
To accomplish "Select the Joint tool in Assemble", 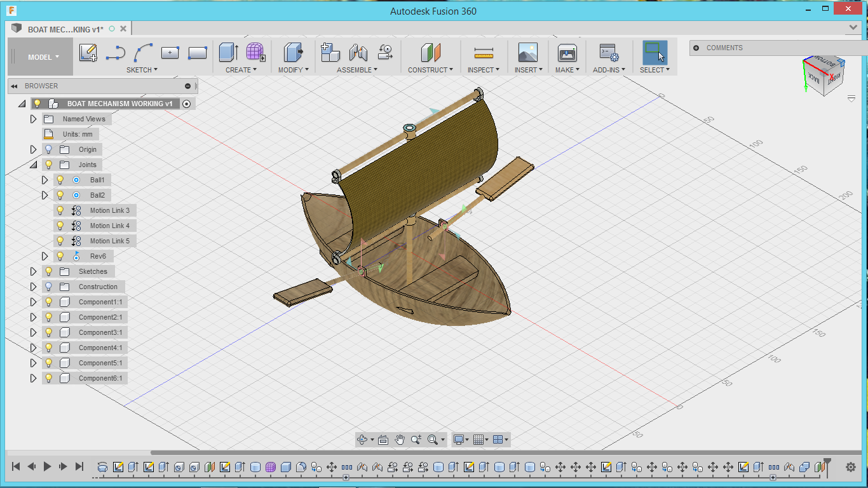I will [x=358, y=53].
